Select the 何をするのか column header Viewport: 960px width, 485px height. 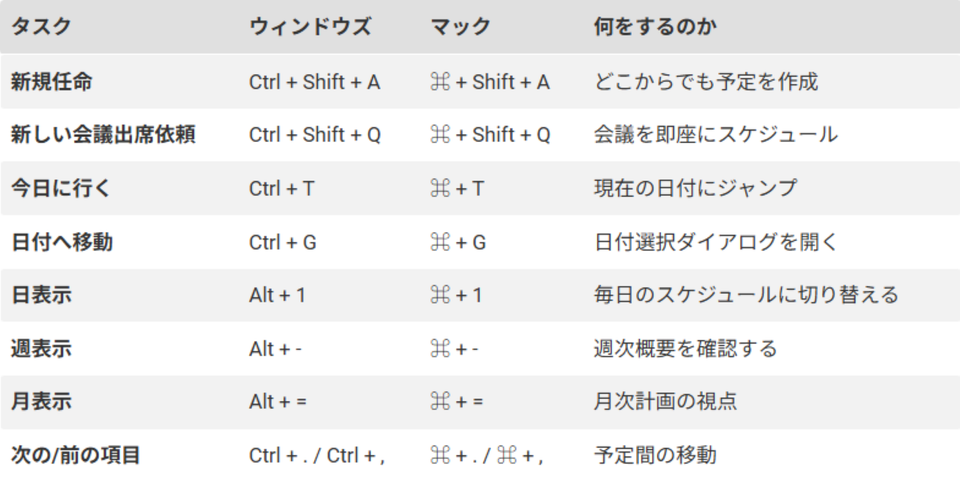655,27
